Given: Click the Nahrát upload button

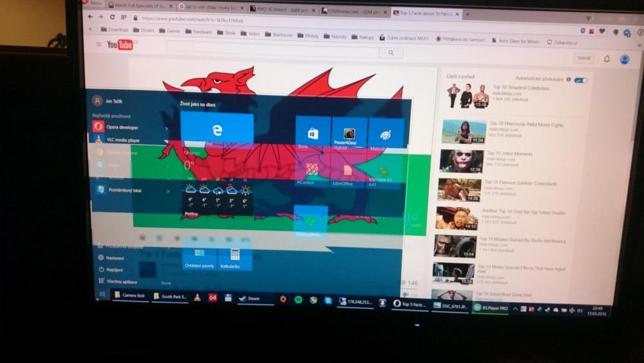Looking at the screenshot, I should pos(583,58).
